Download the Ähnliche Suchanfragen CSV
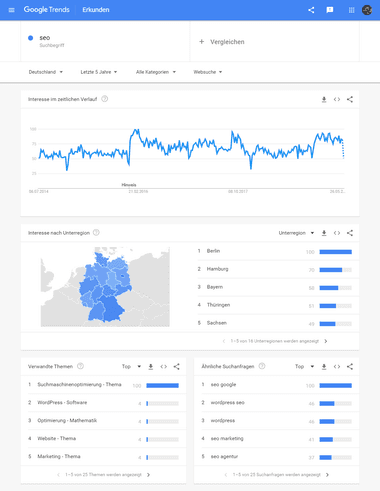 324,367
